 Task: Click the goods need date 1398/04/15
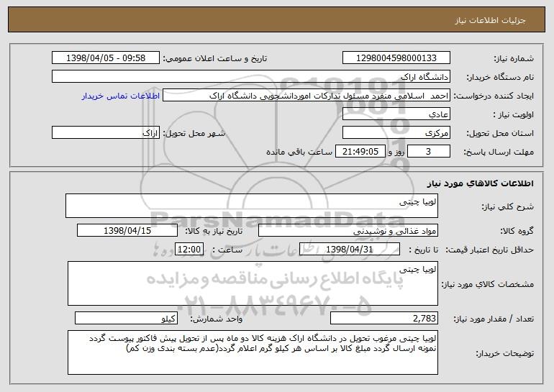(127, 231)
